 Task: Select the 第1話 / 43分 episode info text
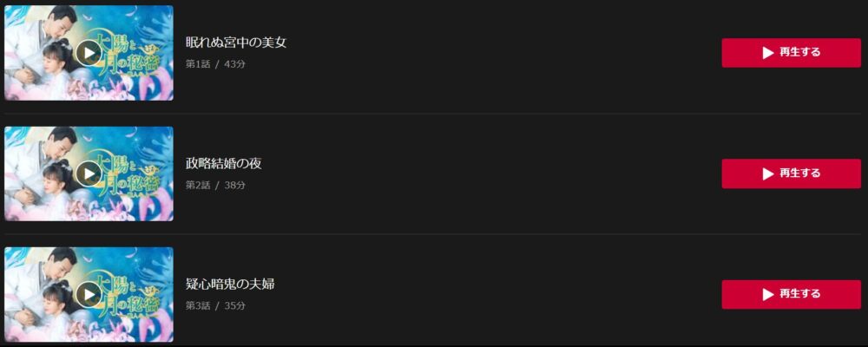click(x=215, y=64)
